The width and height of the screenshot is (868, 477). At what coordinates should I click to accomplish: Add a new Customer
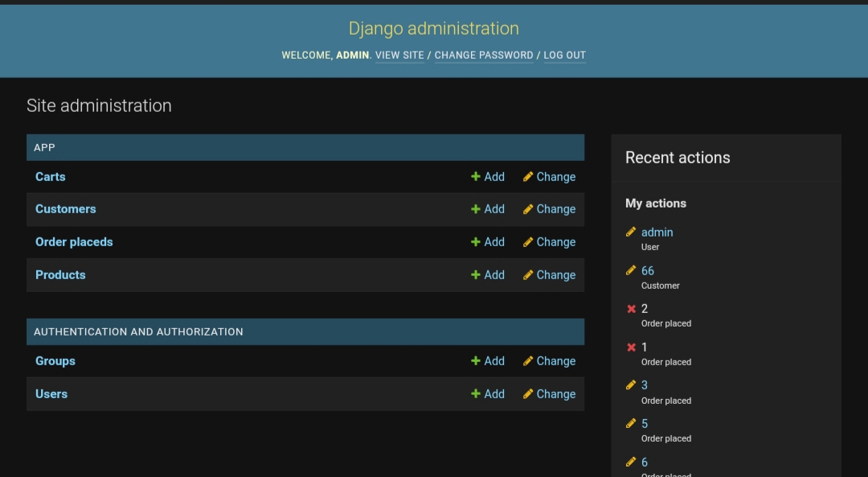[x=488, y=209]
